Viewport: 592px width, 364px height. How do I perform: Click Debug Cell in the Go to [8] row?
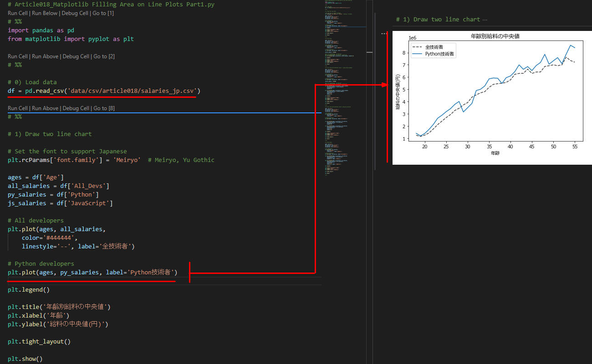click(x=76, y=108)
